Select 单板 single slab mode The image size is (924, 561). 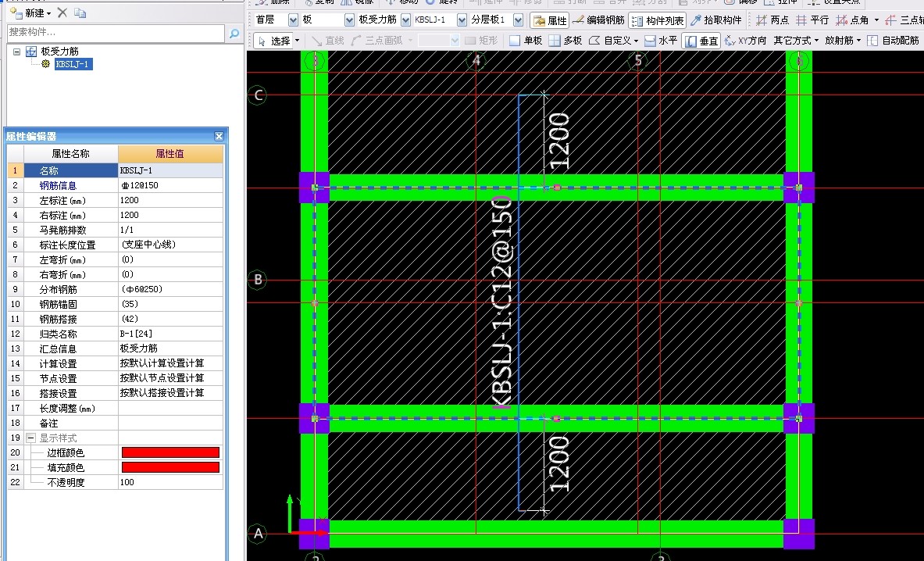click(526, 41)
